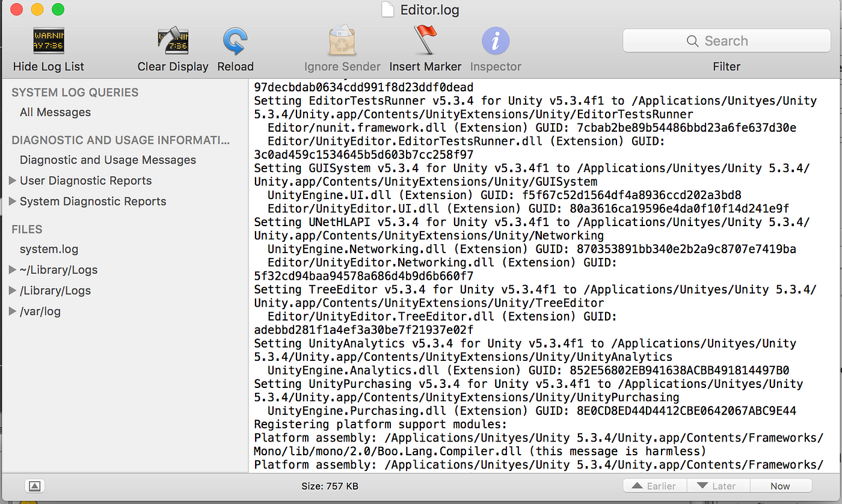The height and width of the screenshot is (504, 842).
Task: Select the User Diagnostic Reports row label
Action: [x=85, y=180]
